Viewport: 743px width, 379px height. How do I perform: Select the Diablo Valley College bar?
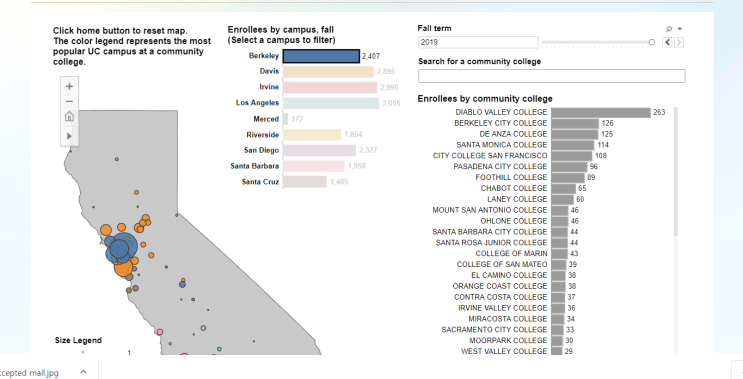601,112
